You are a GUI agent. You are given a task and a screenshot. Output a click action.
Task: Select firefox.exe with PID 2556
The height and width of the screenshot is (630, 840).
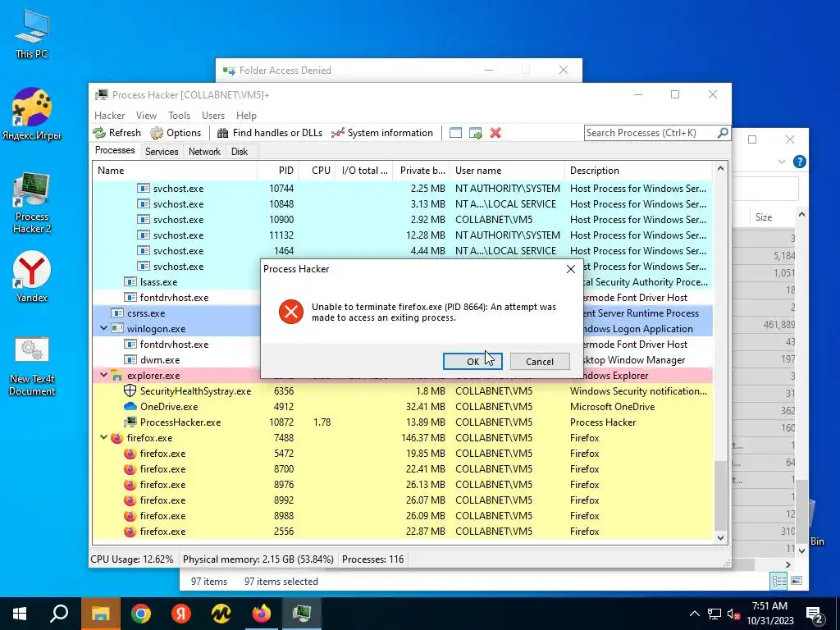coord(402,532)
